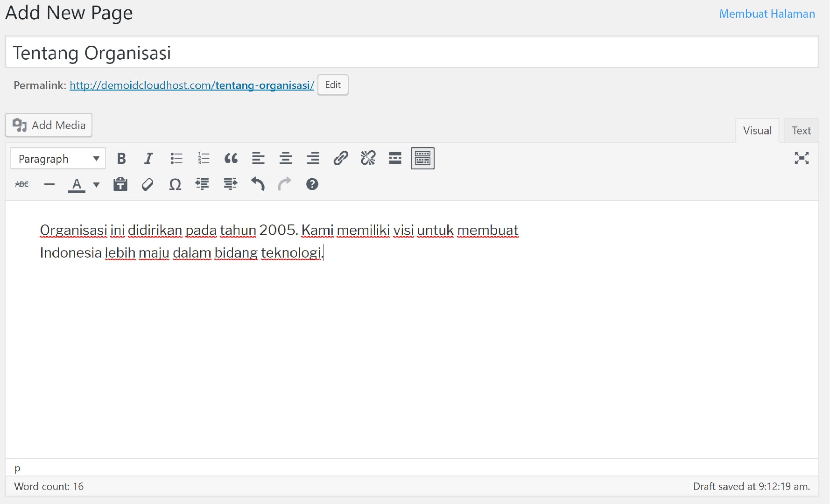Insert a bulleted list
Screen dimensions: 830x504
click(176, 159)
